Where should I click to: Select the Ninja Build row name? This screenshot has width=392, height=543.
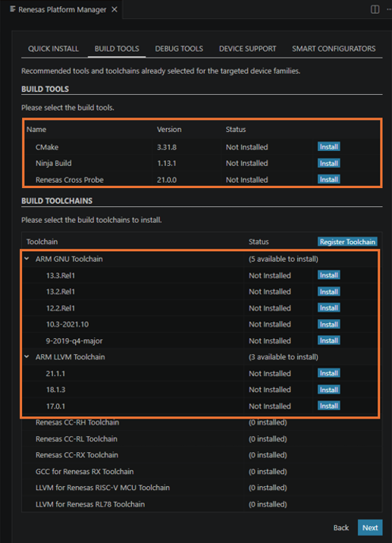[53, 164]
